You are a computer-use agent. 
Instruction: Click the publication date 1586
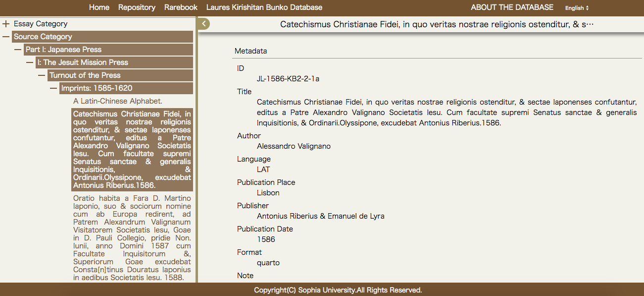pos(266,239)
